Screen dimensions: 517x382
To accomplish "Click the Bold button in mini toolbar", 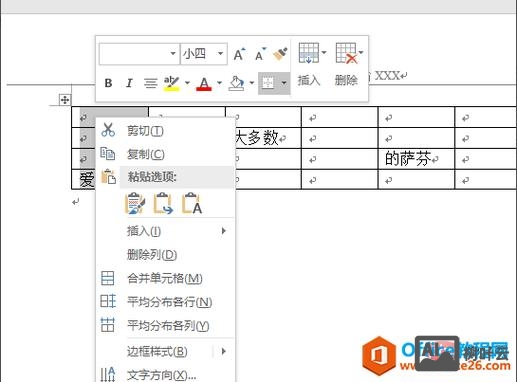I will pos(108,83).
